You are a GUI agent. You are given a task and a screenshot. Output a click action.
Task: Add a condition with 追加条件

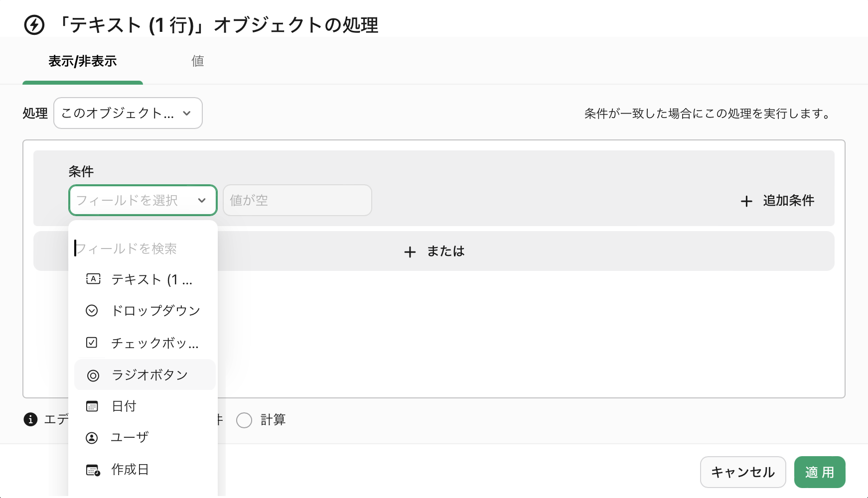click(x=776, y=201)
